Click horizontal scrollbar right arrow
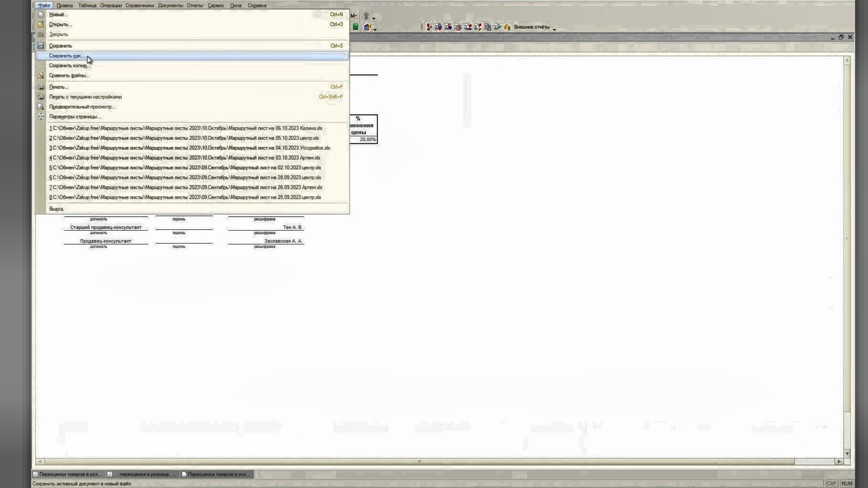Viewport: 868px width, 488px height. 839,461
